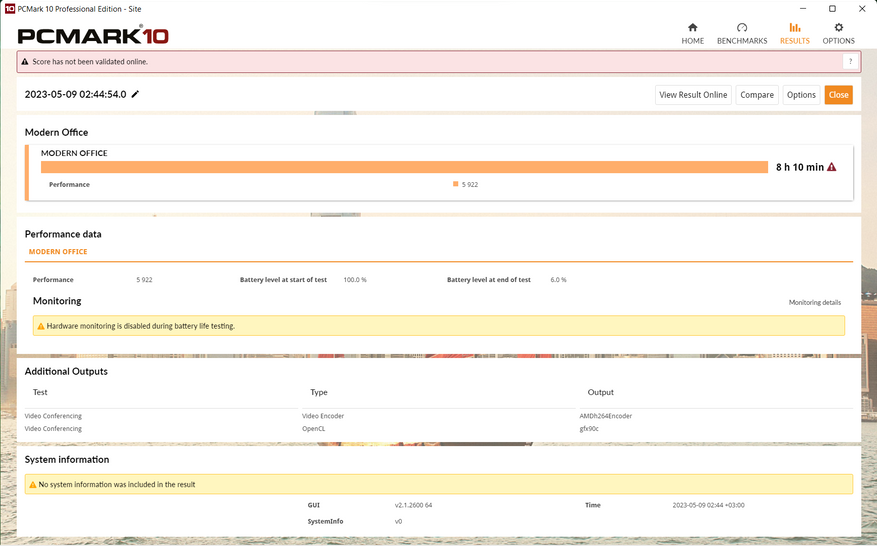The height and width of the screenshot is (546, 877).
Task: Switch to the RESULTS section
Action: click(x=795, y=34)
